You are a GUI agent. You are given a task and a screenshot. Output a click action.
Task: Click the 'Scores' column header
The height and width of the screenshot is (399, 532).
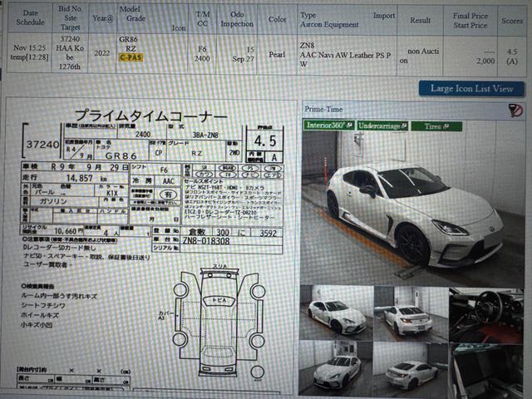coord(512,21)
